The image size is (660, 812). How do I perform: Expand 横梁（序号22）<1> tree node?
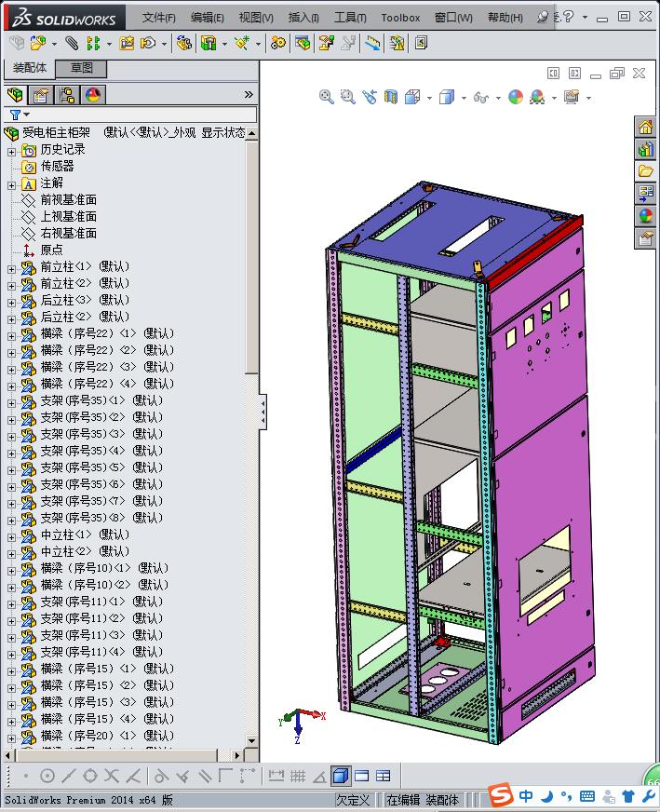pyautogui.click(x=11, y=336)
